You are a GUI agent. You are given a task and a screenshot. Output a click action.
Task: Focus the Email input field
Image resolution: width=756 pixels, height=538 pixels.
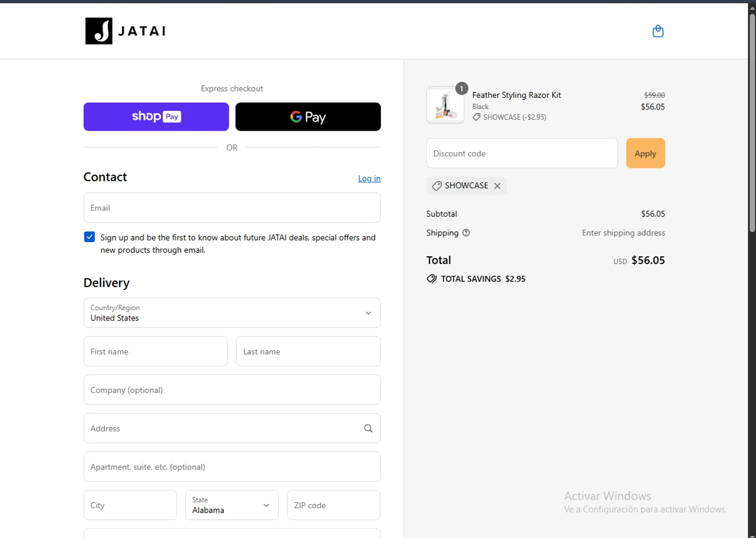[232, 208]
